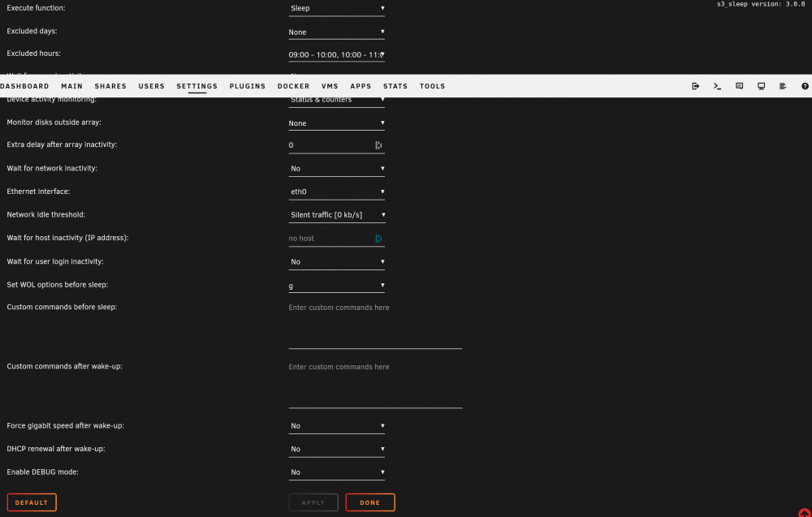The image size is (812, 517).
Task: Click the 'Ethernet interface:' label
Action: (38, 192)
